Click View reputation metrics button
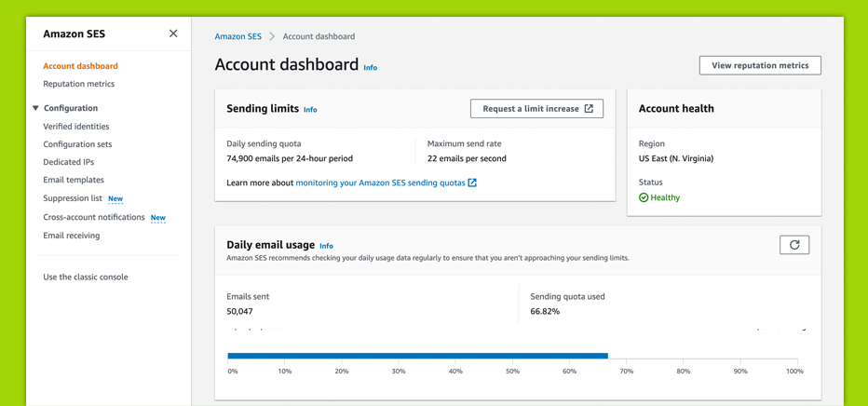The height and width of the screenshot is (406, 868). click(x=760, y=65)
